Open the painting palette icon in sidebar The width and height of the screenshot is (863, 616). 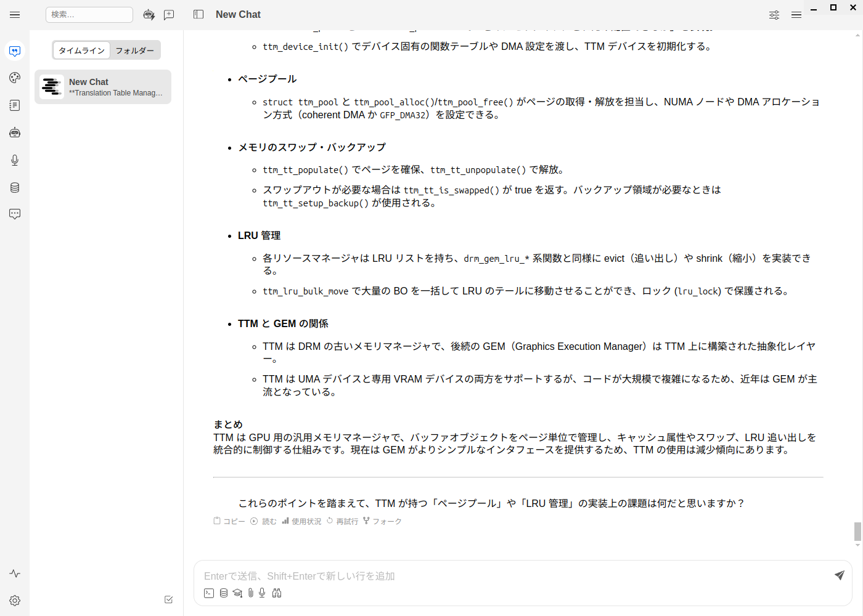tap(15, 78)
